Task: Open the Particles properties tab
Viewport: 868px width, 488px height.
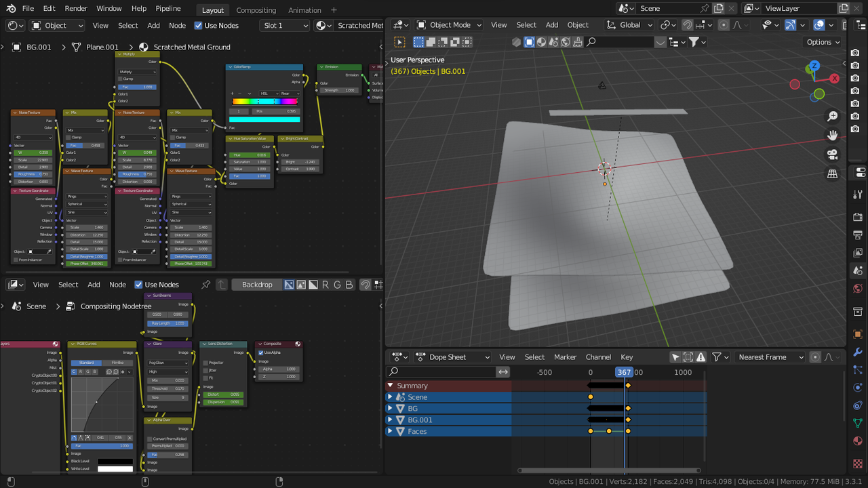Action: click(x=858, y=370)
